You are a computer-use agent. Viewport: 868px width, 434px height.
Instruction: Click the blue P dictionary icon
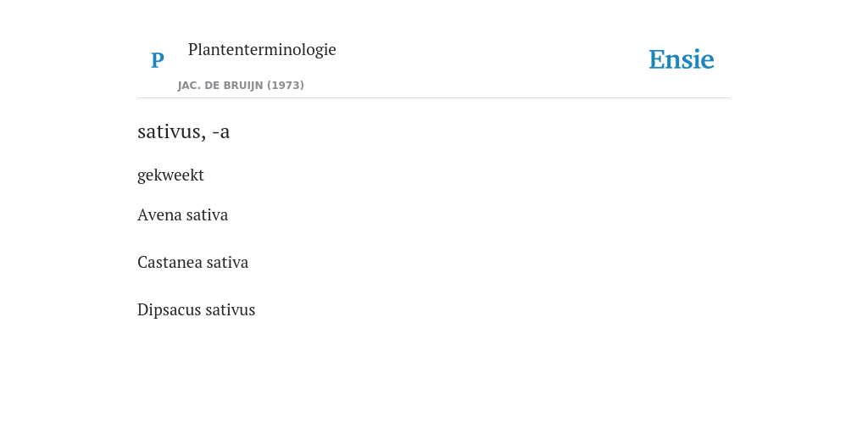point(157,60)
